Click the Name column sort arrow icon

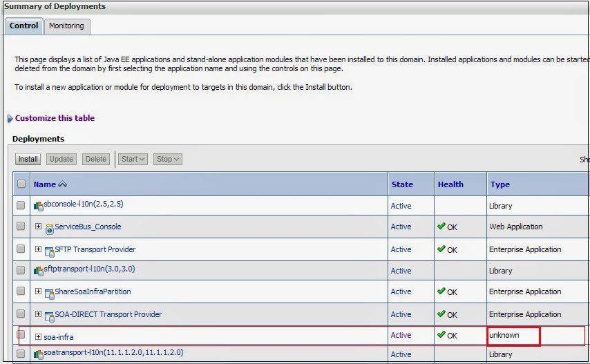point(62,184)
